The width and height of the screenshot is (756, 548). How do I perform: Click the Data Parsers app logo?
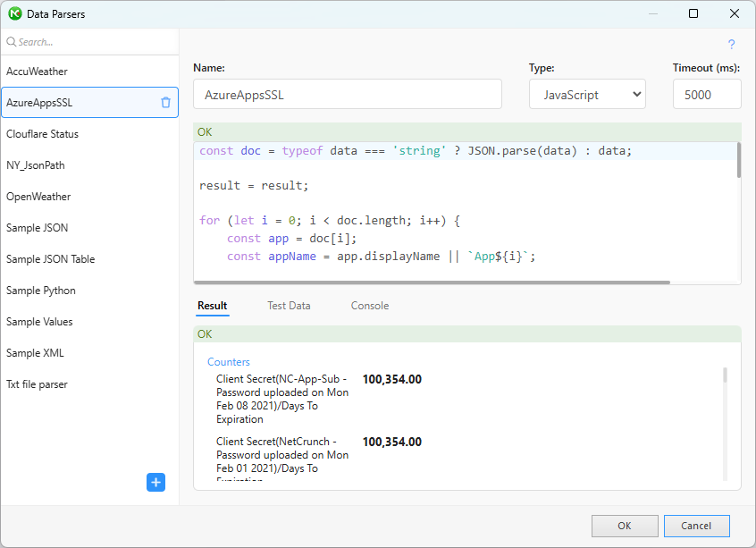[15, 13]
